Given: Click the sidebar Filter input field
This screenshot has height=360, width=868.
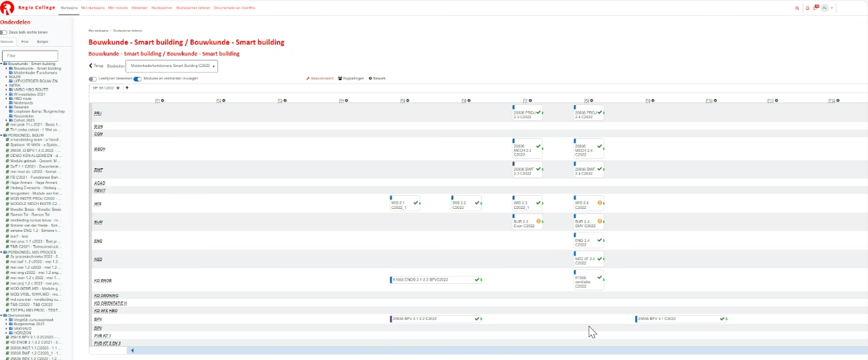Looking at the screenshot, I should [x=30, y=56].
